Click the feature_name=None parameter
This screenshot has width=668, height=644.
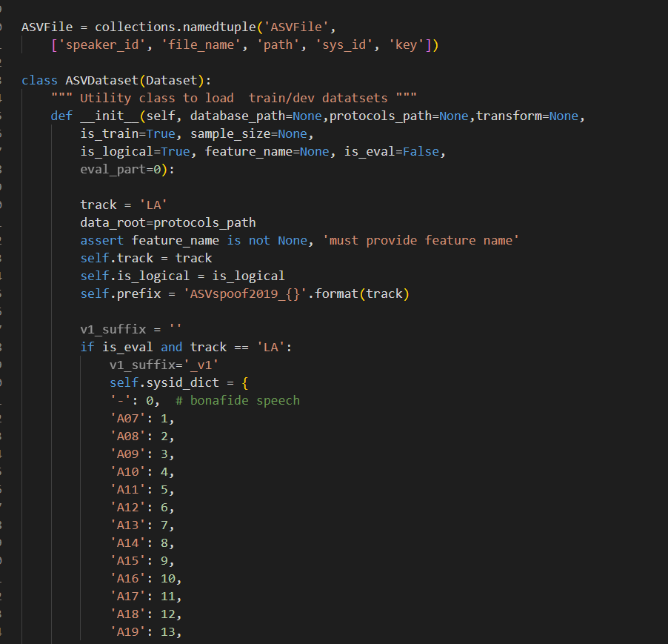pyautogui.click(x=267, y=152)
